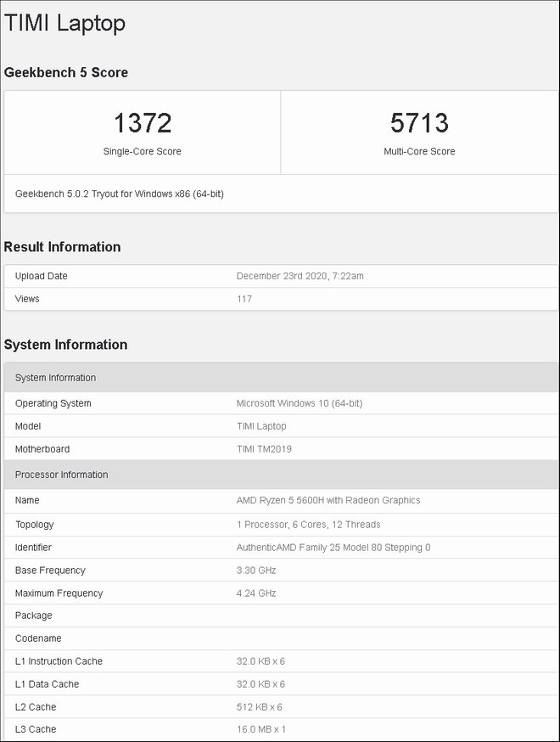
Task: Click the L1 Data Cache label
Action: pyautogui.click(x=47, y=683)
